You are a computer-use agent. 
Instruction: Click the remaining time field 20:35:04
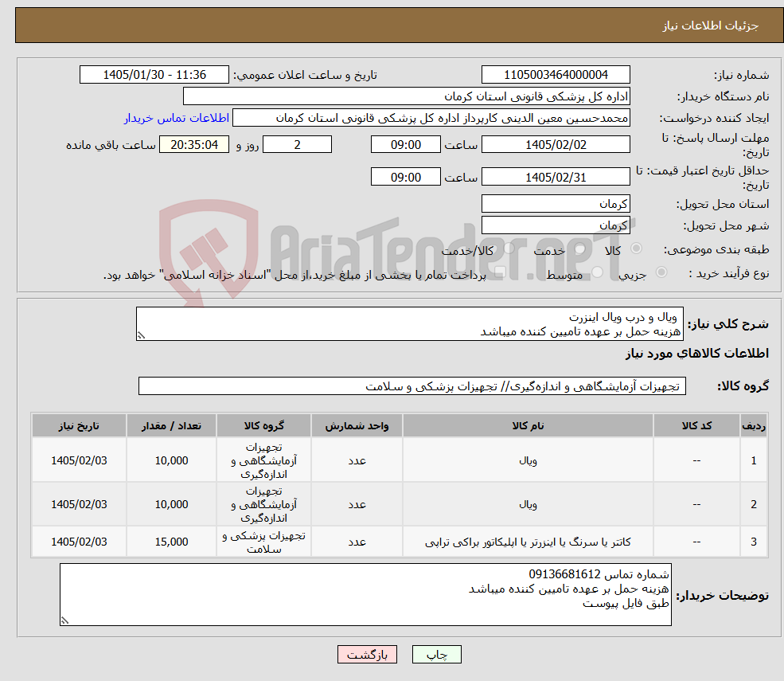tap(194, 145)
